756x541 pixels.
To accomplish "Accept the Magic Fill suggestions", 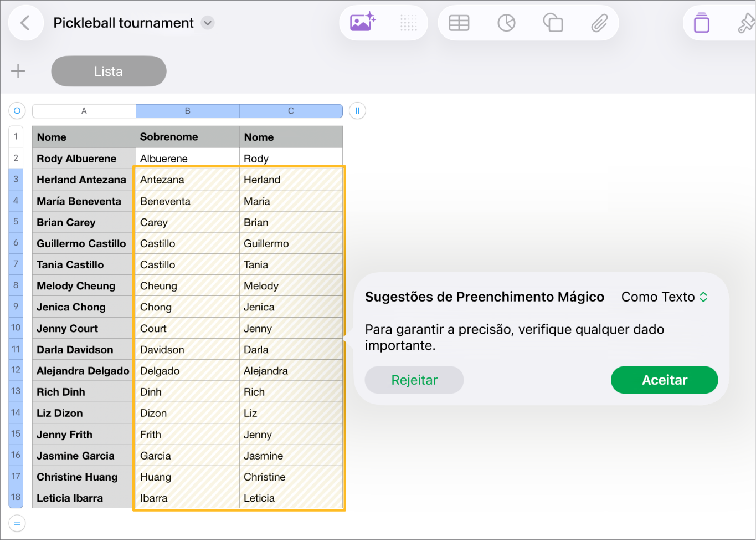I will pyautogui.click(x=664, y=380).
